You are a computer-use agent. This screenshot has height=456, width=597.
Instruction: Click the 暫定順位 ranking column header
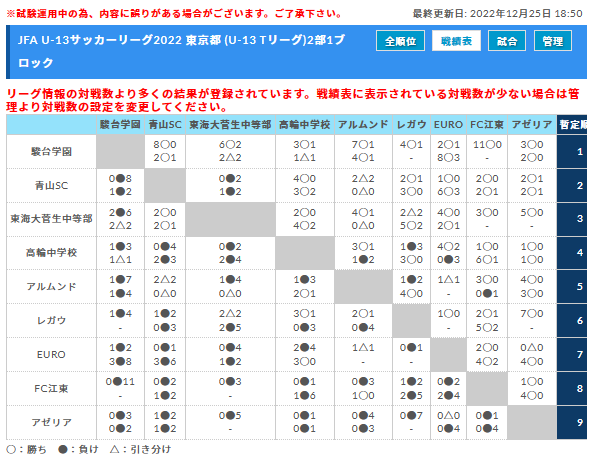pyautogui.click(x=572, y=124)
